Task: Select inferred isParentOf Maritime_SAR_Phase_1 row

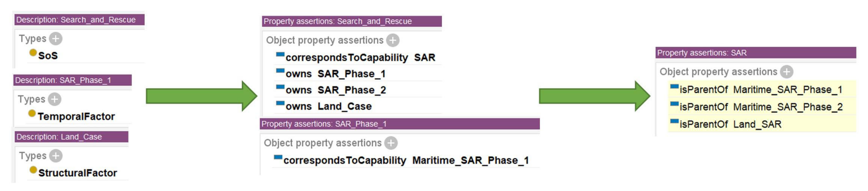Action: click(760, 90)
